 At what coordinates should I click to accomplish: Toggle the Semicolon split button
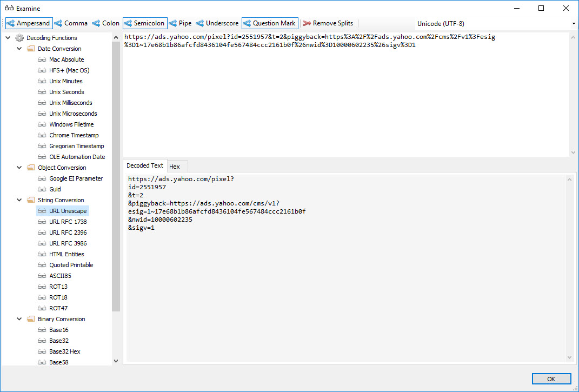click(145, 23)
